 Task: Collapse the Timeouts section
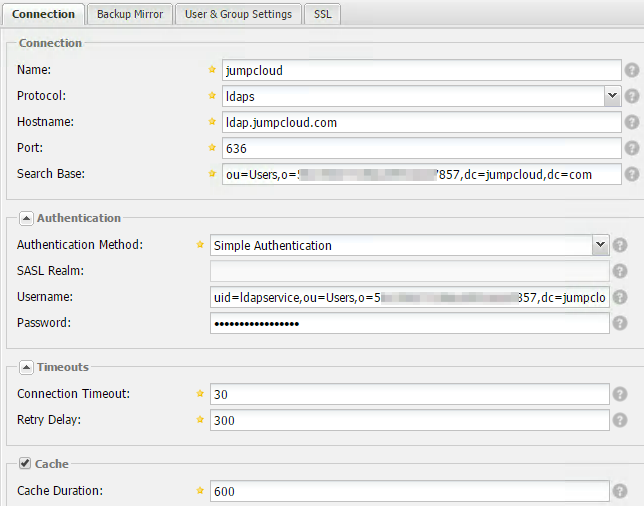tap(26, 367)
